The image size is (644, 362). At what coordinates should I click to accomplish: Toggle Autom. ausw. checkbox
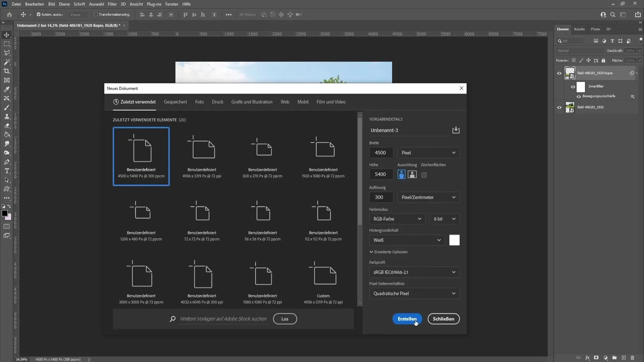39,14
